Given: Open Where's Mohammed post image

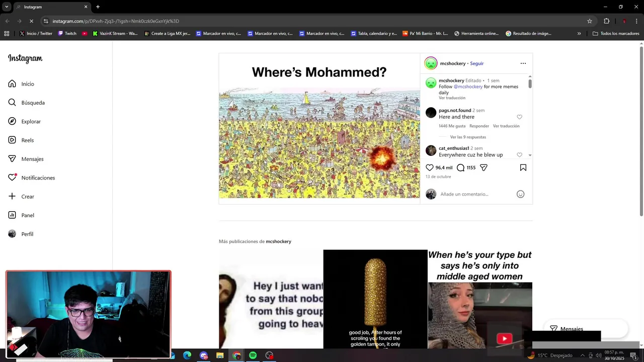Looking at the screenshot, I should (x=319, y=129).
